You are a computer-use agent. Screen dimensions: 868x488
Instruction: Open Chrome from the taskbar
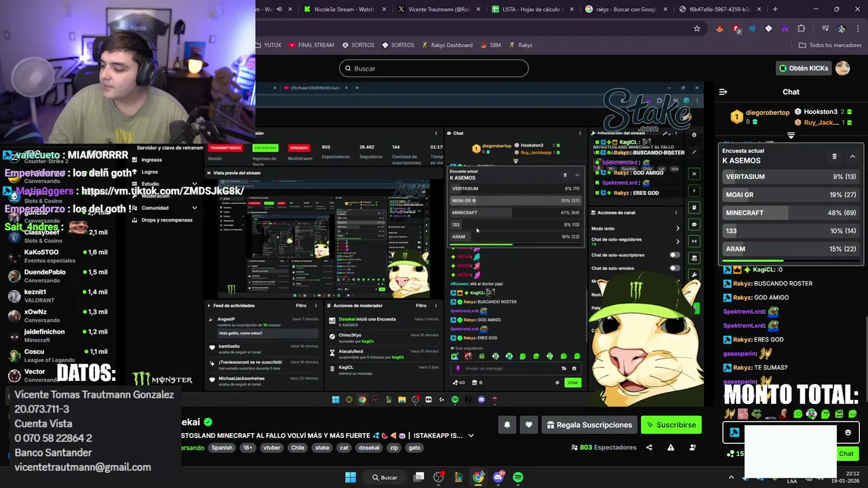(479, 477)
